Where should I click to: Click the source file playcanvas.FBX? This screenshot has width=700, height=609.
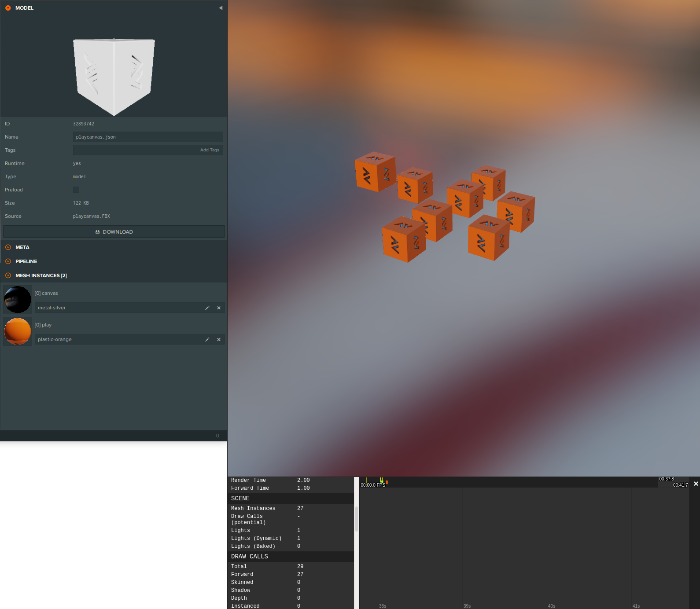(x=92, y=216)
